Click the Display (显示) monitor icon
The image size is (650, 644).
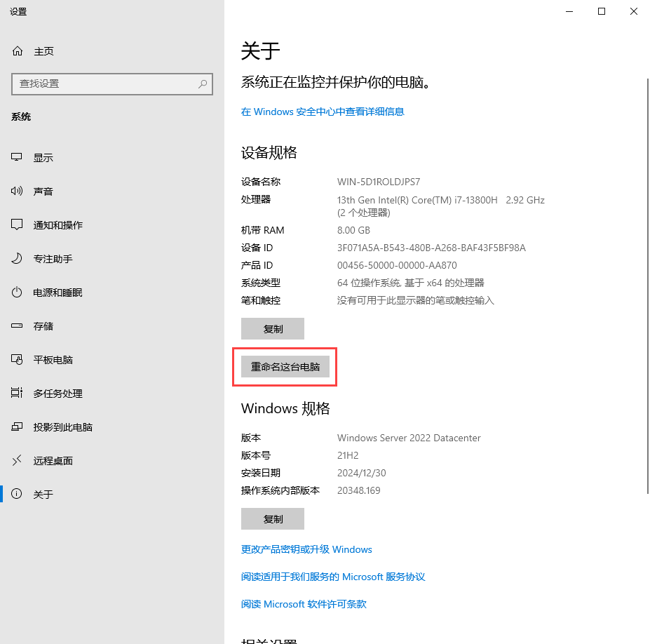pos(18,158)
